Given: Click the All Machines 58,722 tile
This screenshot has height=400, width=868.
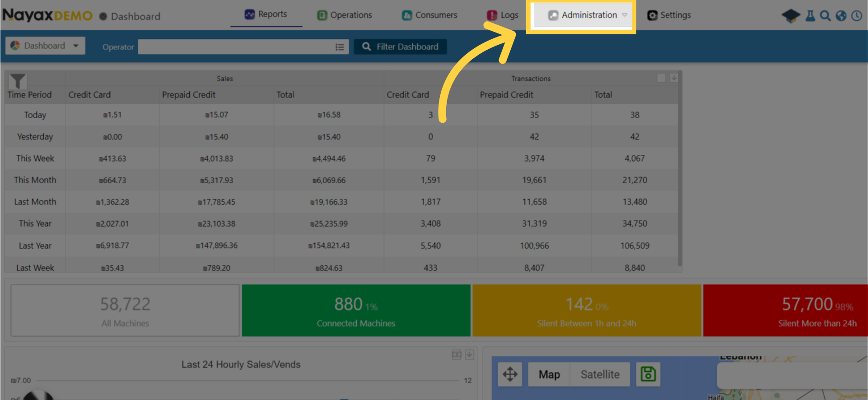Looking at the screenshot, I should coord(125,311).
